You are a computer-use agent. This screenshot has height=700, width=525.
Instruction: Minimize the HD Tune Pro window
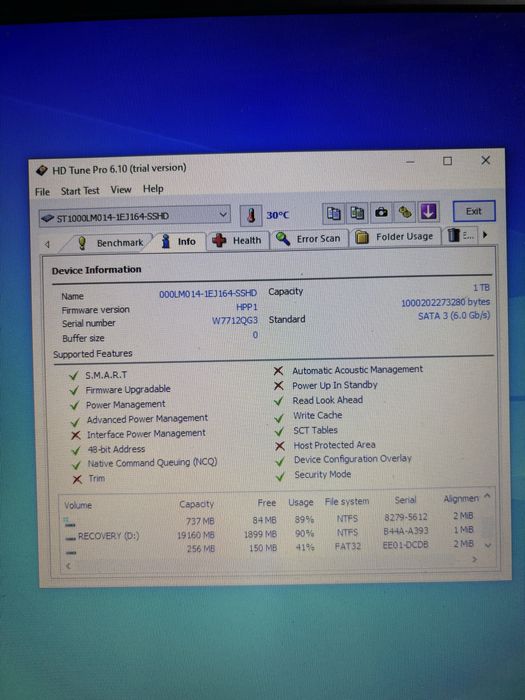click(411, 162)
